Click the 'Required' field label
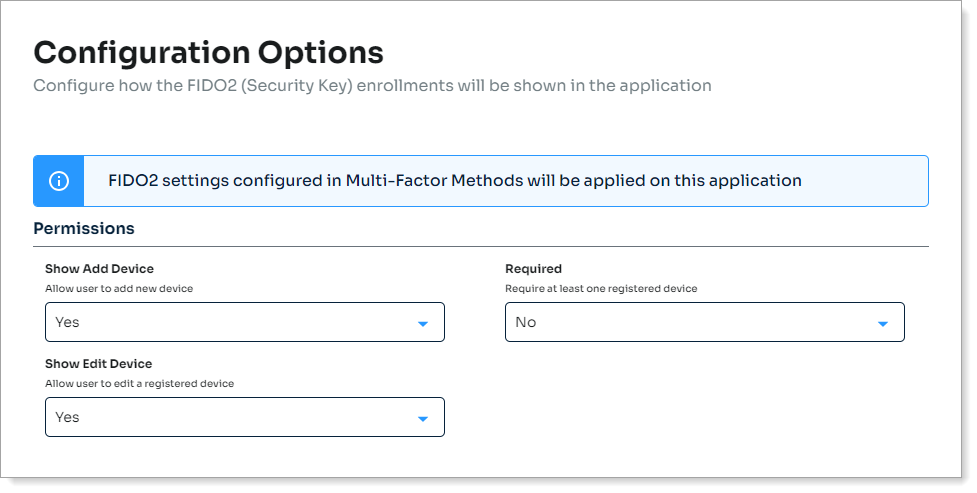The image size is (977, 493). [533, 269]
